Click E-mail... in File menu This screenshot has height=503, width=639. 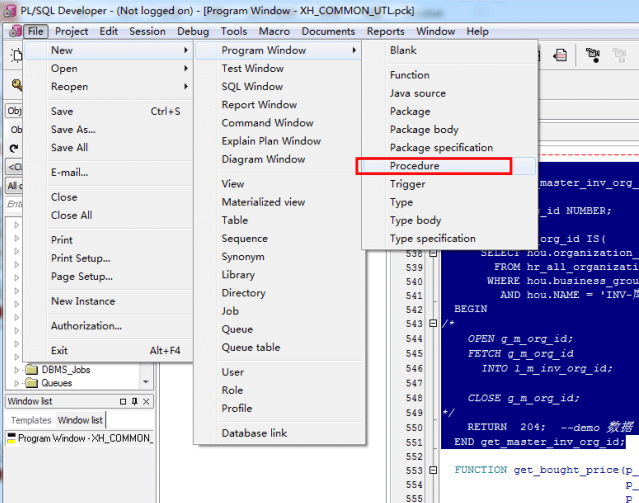(108, 172)
